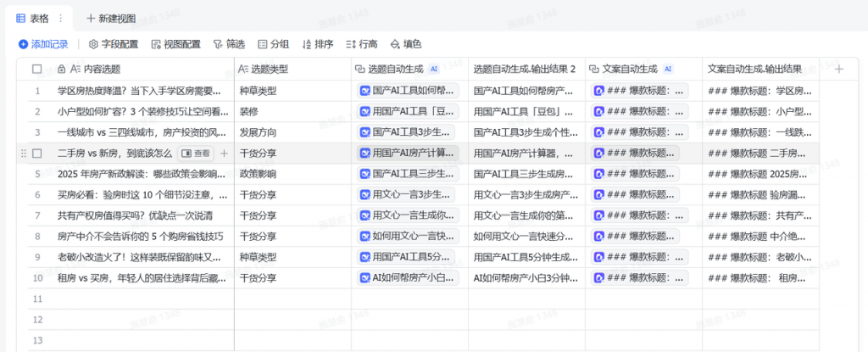
Task: Click AI badge beside 选题自动生成
Action: tap(434, 70)
